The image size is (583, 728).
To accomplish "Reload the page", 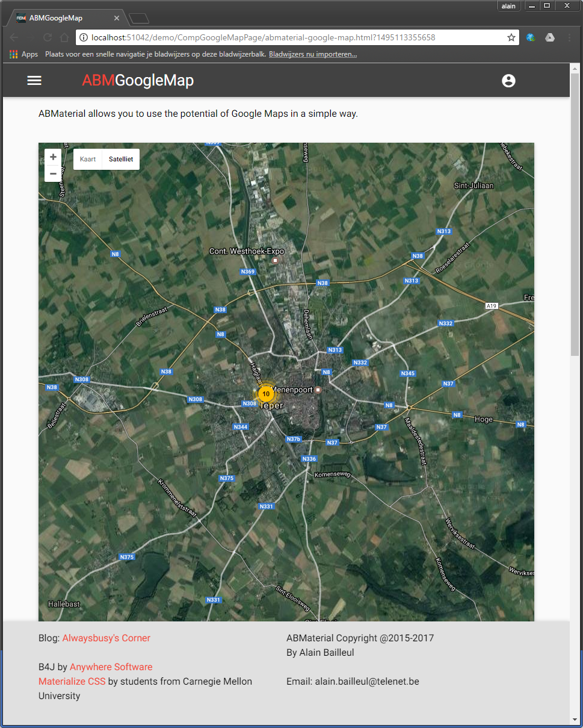I will (48, 37).
